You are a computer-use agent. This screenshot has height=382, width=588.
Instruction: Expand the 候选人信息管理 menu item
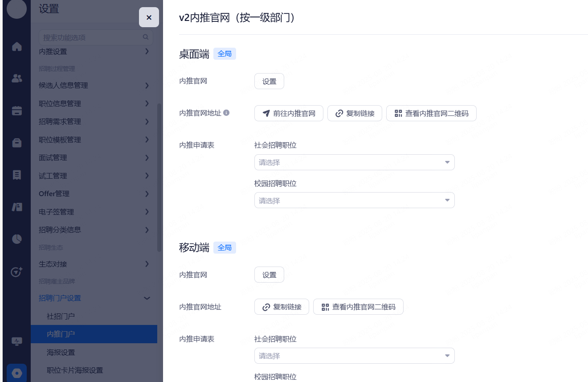point(147,86)
